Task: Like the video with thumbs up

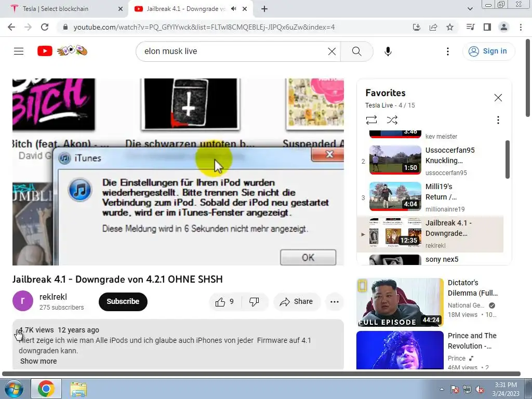Action: [x=225, y=302]
